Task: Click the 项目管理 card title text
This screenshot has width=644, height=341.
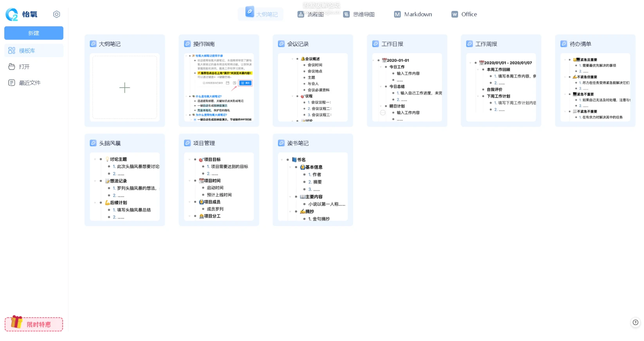Action: point(204,143)
